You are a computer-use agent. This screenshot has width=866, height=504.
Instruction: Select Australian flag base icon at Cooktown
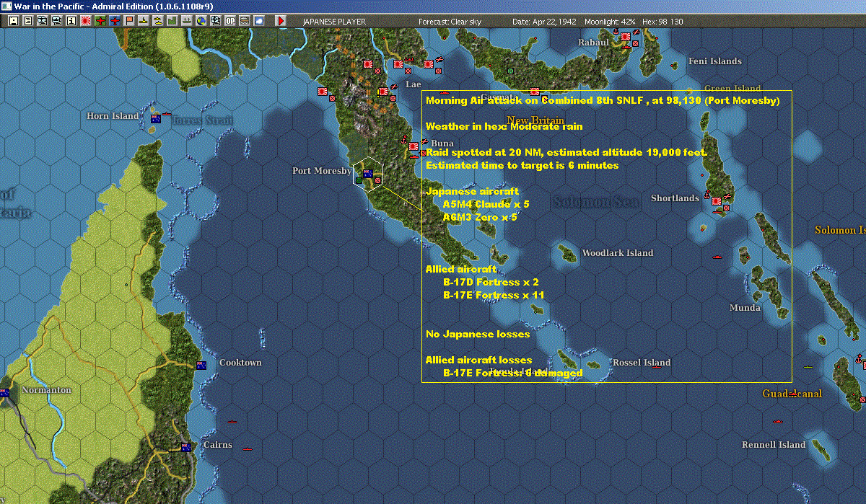201,365
